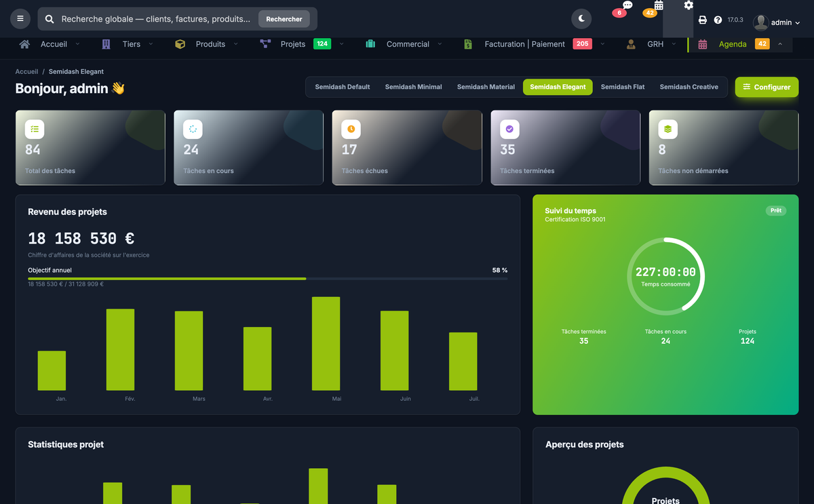Click the Projets 124 green badge
814x504 pixels.
click(322, 44)
